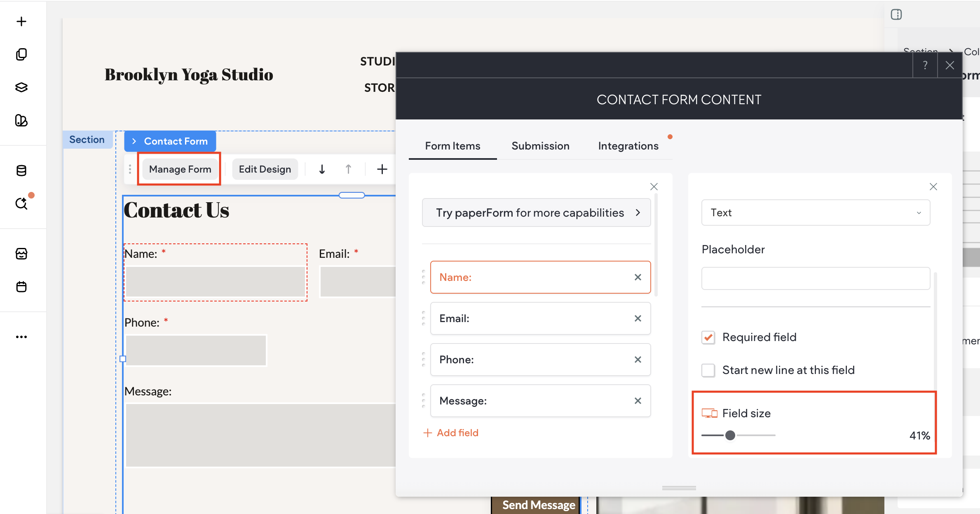Move Contact Form up with the arrow

tap(348, 169)
